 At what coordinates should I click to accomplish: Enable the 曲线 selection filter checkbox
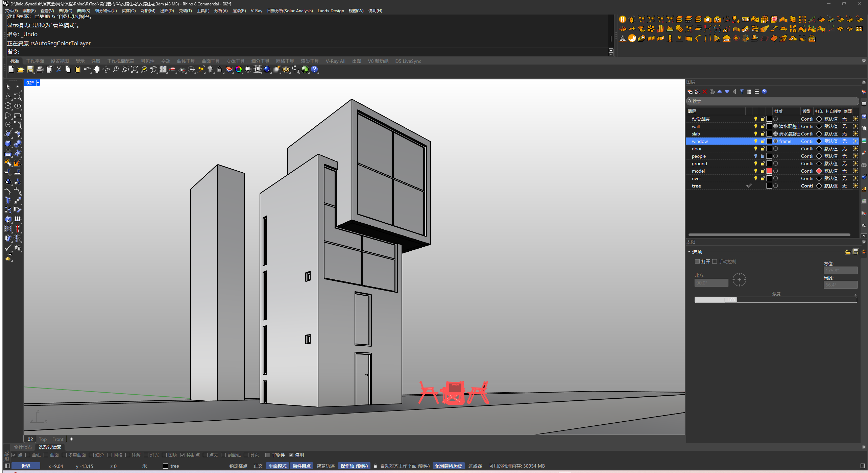(x=28, y=455)
